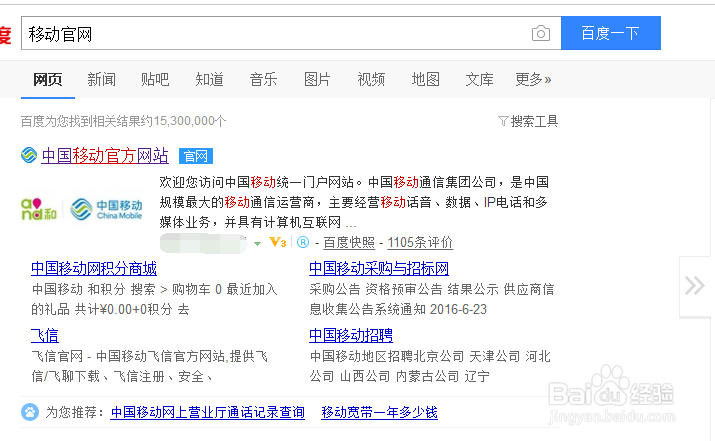Click the circled R trademark icon
Image resolution: width=715 pixels, height=441 pixels.
[x=303, y=242]
